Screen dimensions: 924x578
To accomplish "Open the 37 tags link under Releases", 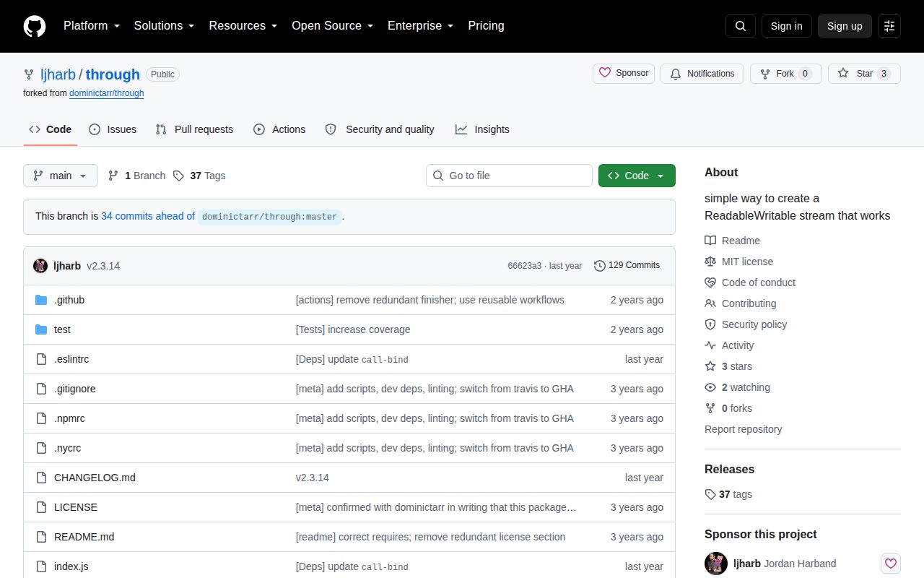I will 728,494.
